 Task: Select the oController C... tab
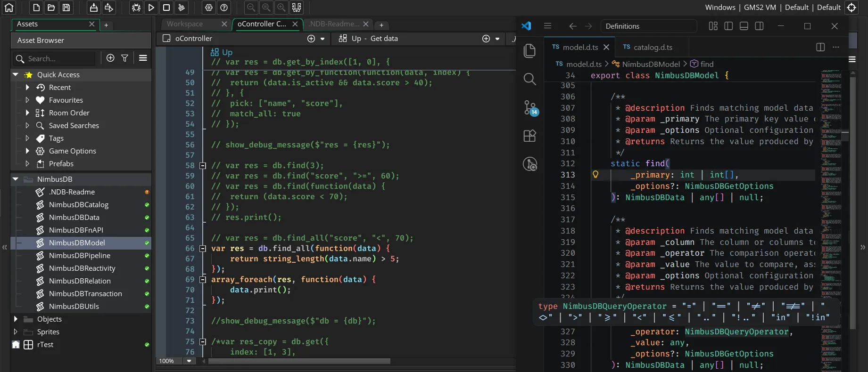[262, 24]
